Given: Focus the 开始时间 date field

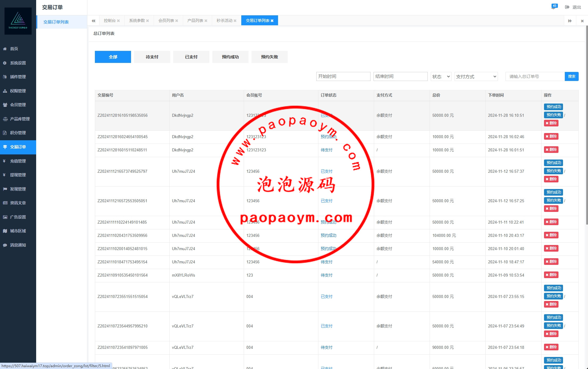Looking at the screenshot, I should point(343,76).
